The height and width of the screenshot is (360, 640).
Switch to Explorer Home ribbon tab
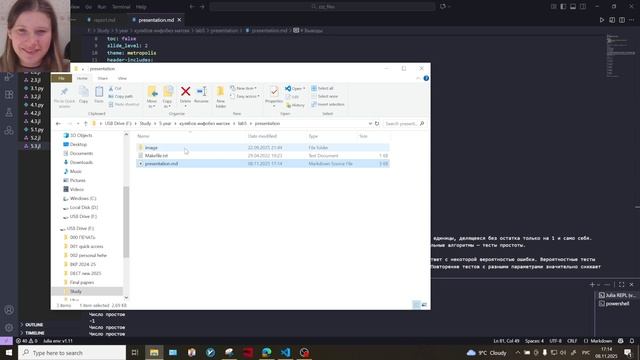pos(82,78)
